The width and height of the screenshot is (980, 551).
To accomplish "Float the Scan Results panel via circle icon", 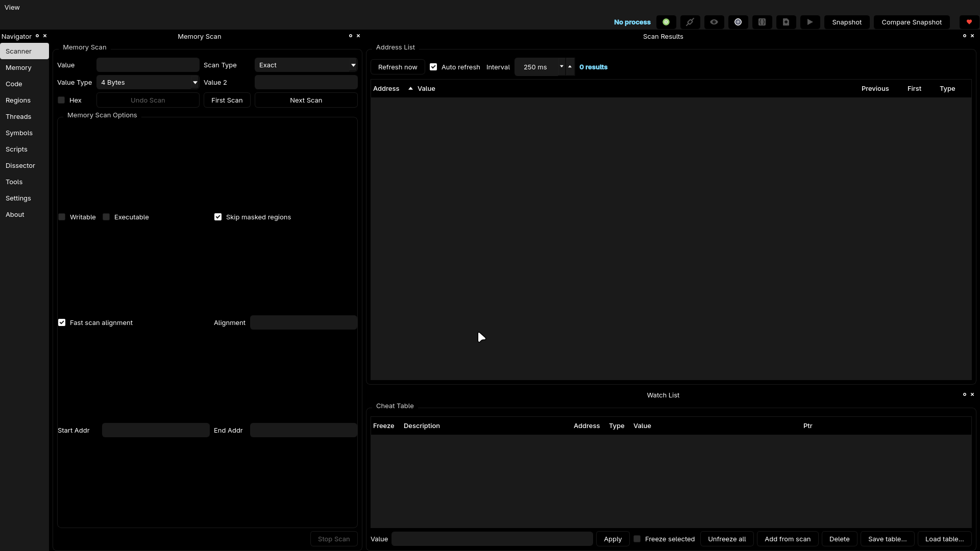I will point(965,36).
